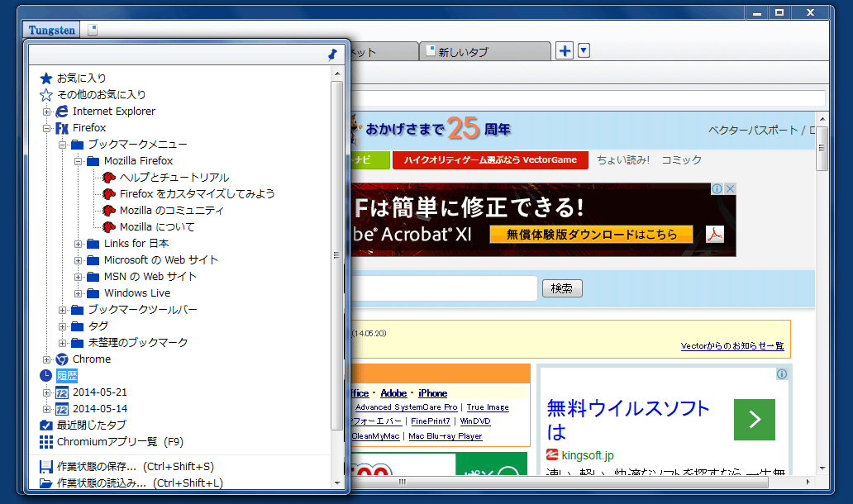Click the Adobe link
853x504 pixels.
click(394, 393)
